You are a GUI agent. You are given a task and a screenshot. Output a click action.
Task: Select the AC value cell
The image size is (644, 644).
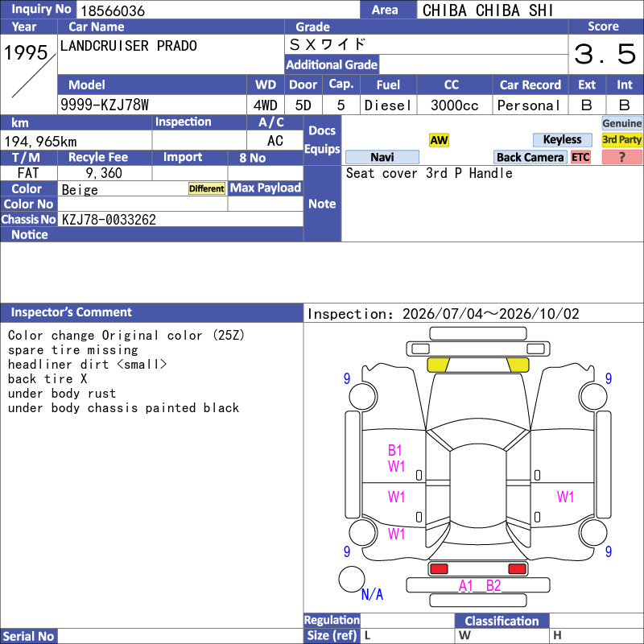[275, 141]
